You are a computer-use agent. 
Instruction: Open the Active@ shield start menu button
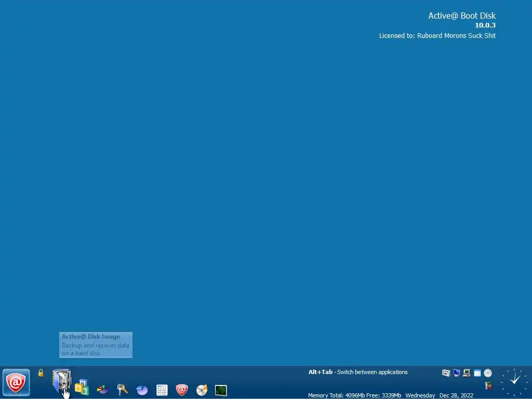point(16,382)
